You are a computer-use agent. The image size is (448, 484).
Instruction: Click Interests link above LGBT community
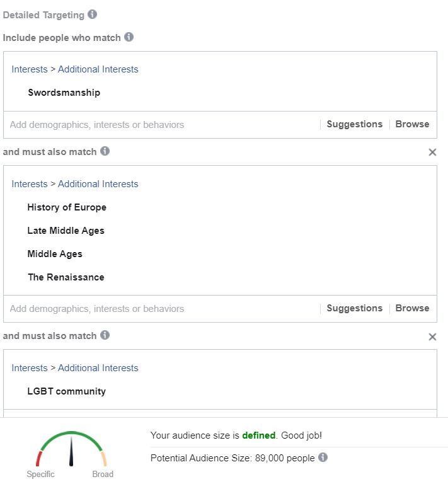(x=30, y=367)
